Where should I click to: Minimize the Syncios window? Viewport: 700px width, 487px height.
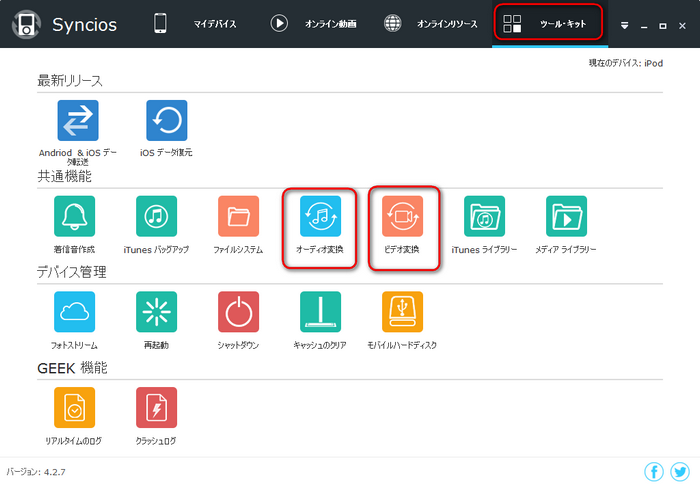(x=644, y=26)
